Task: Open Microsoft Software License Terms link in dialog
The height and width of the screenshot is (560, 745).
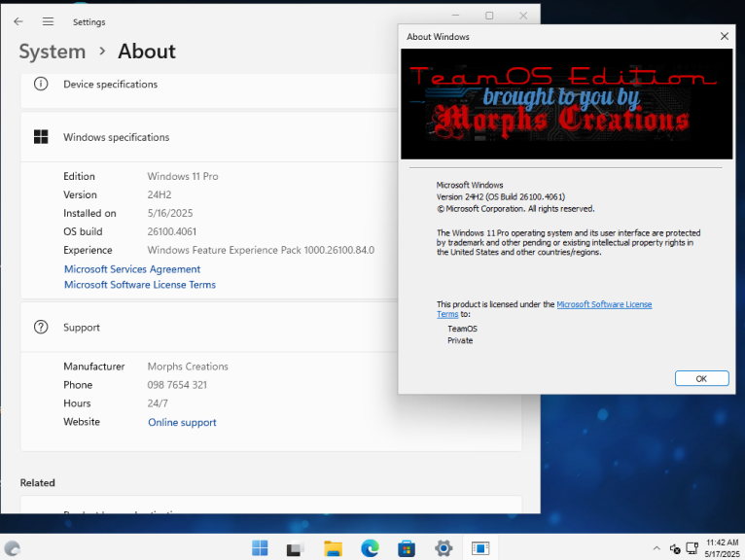Action: click(x=604, y=304)
